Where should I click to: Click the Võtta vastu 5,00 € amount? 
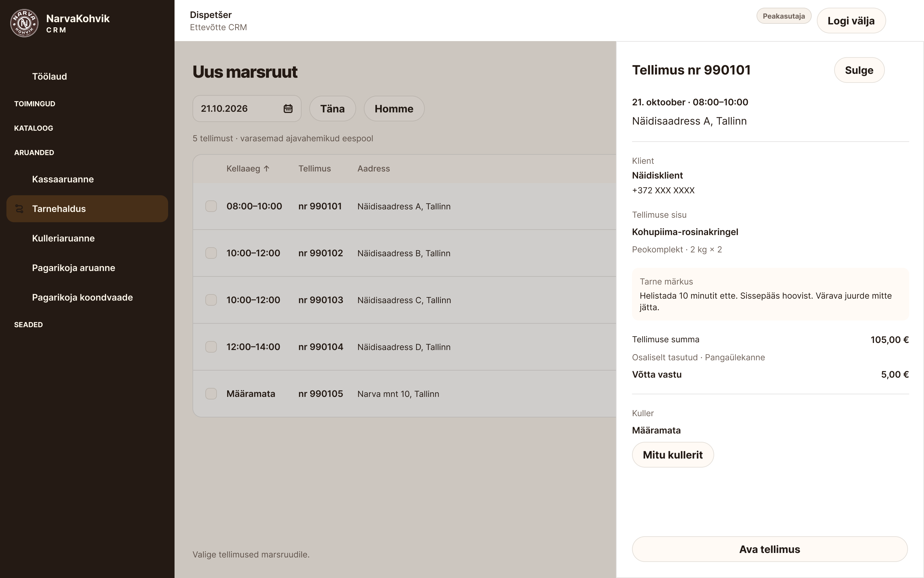895,375
